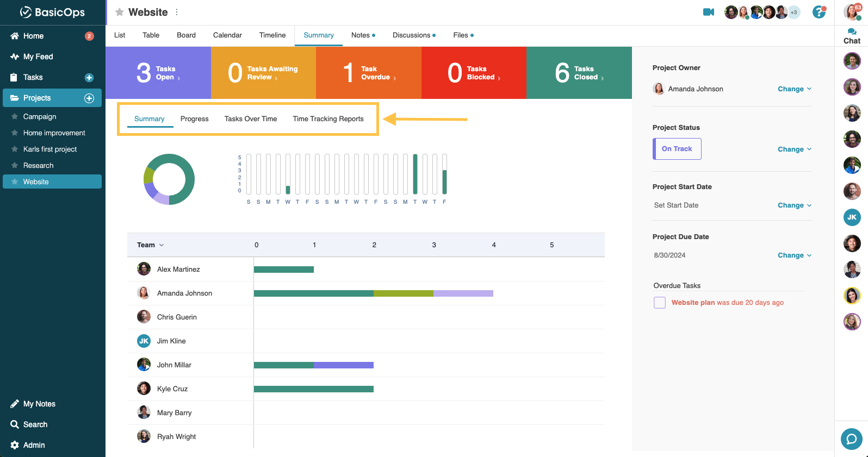Open the help question mark icon
The image size is (868, 457).
pyautogui.click(x=819, y=12)
